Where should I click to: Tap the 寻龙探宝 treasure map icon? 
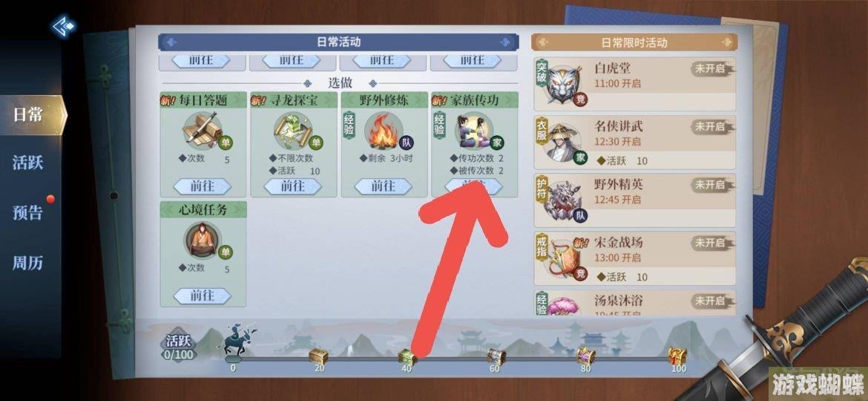click(x=292, y=131)
